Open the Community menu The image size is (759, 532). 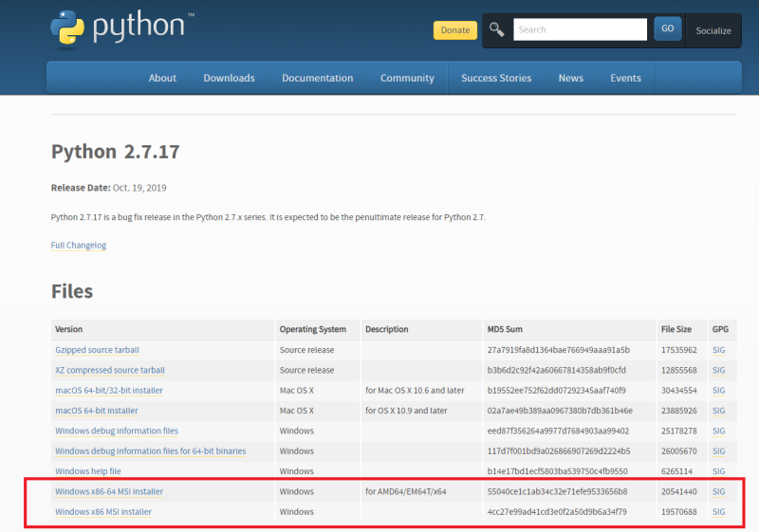point(407,78)
